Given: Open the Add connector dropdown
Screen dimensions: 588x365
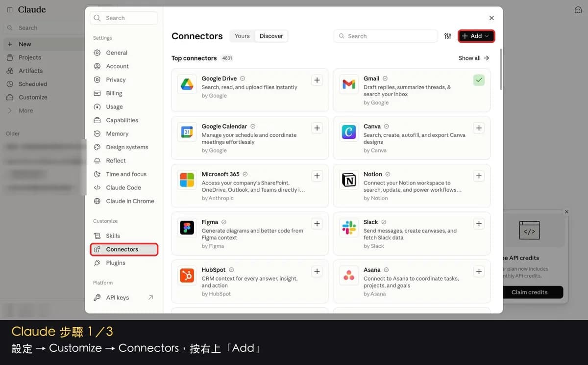Looking at the screenshot, I should [476, 36].
